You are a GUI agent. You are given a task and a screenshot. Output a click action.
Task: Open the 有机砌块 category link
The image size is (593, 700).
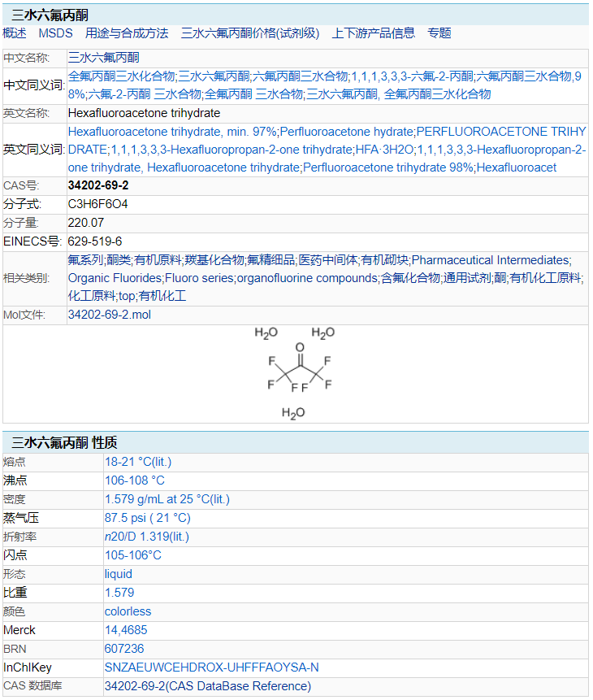(x=384, y=260)
